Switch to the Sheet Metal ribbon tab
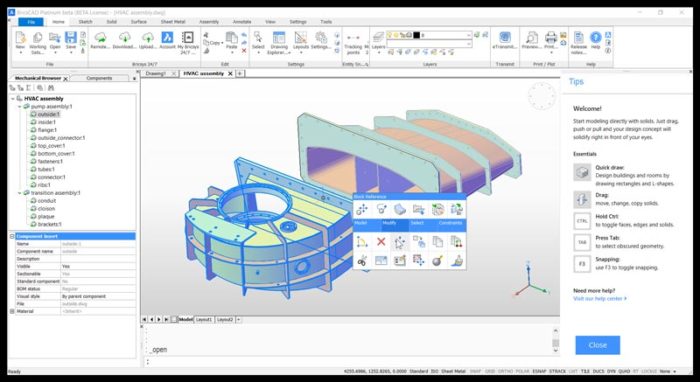The image size is (700, 382). point(173,21)
